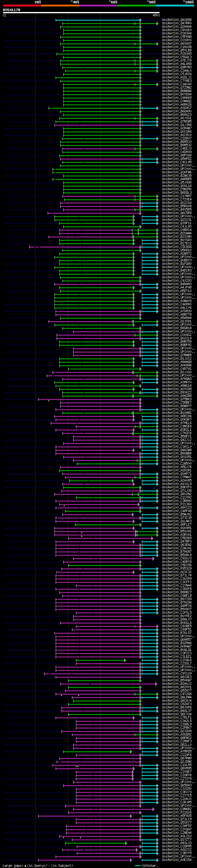Select hit UniRef100_C6H669
This screenshot has height=868, width=197.
(x=177, y=98)
